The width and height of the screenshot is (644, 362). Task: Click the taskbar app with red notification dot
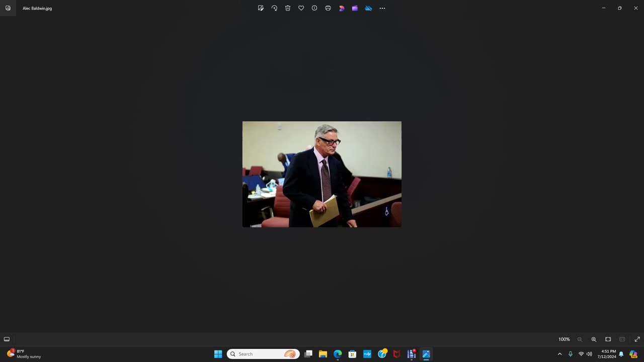[412, 354]
